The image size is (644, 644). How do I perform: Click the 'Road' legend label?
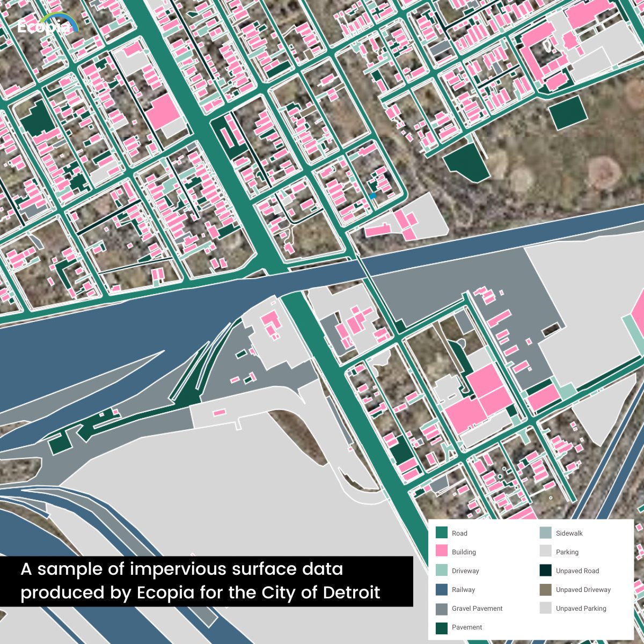[x=459, y=533]
